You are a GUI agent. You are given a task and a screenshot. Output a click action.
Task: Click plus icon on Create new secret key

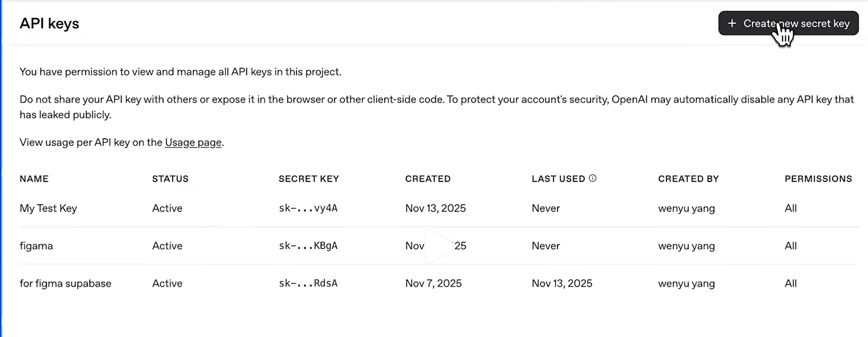click(732, 23)
